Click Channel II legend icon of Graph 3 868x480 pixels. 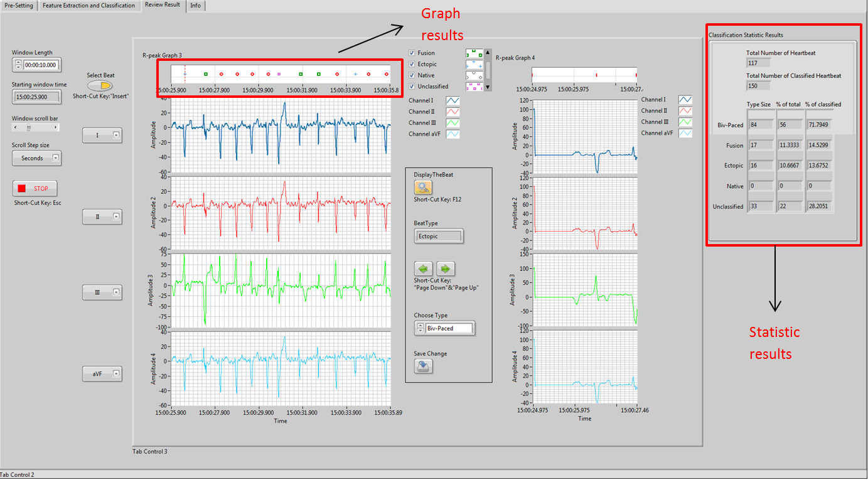pyautogui.click(x=453, y=111)
